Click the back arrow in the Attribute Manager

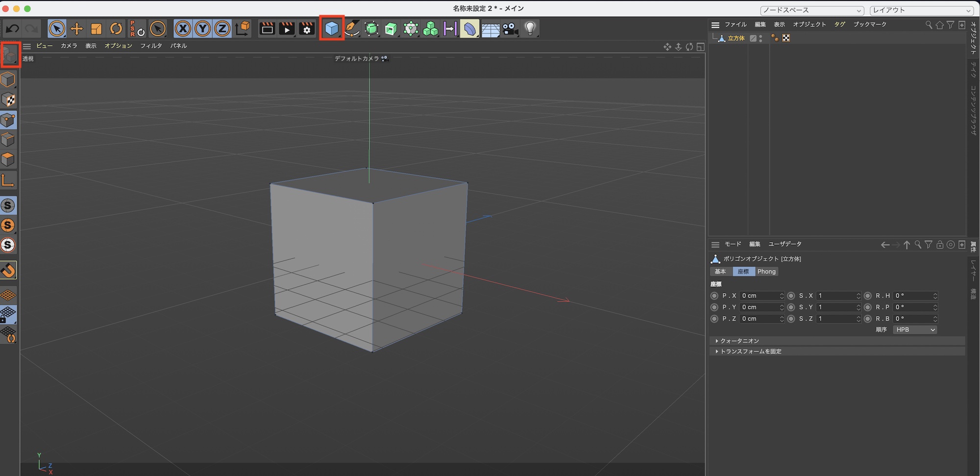point(885,245)
